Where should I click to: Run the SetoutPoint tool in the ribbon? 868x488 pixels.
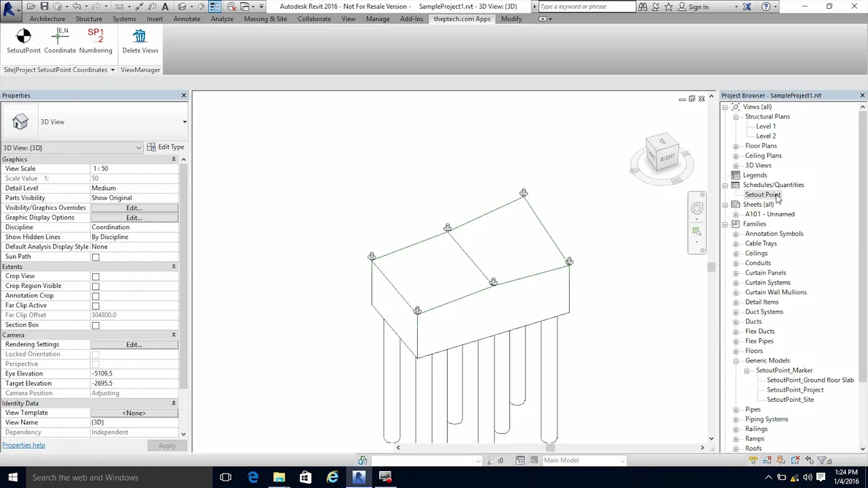click(x=24, y=41)
